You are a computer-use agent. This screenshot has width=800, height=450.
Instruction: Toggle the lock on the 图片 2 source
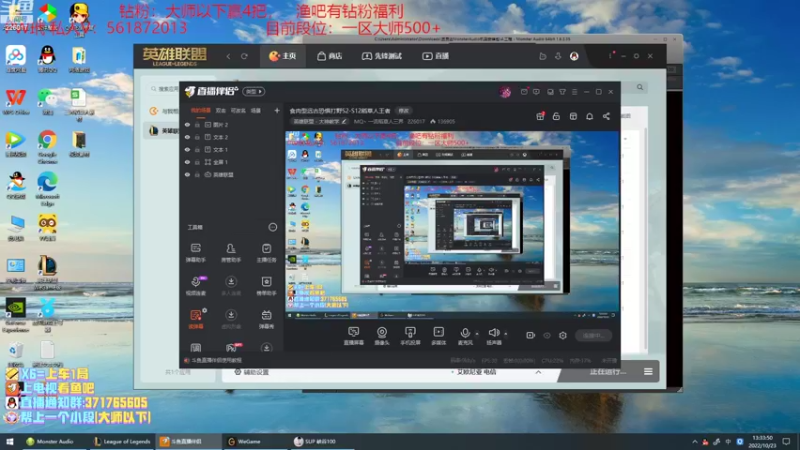(197, 124)
